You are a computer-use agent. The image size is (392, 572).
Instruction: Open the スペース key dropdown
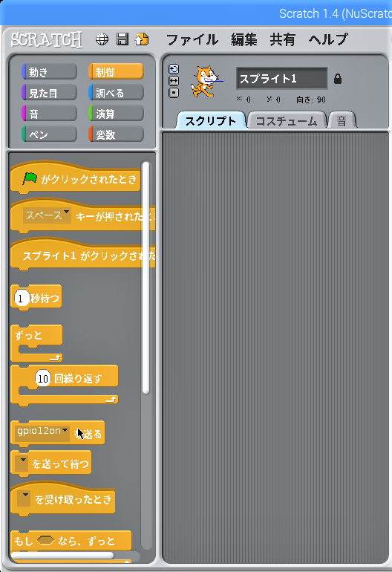[x=46, y=215]
